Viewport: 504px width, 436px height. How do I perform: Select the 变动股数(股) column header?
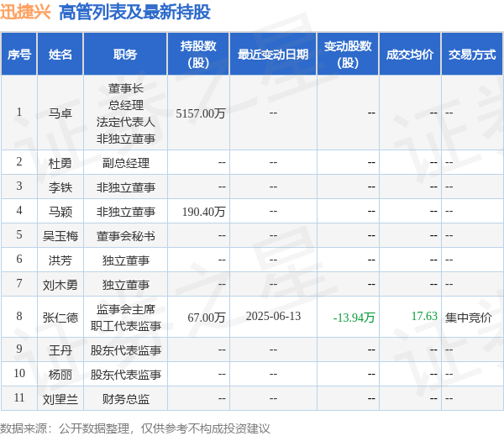[348, 54]
